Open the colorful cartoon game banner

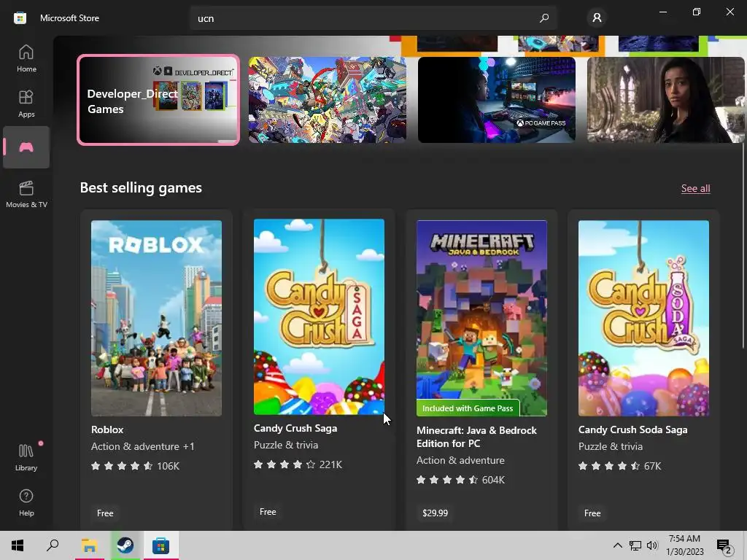pos(328,99)
